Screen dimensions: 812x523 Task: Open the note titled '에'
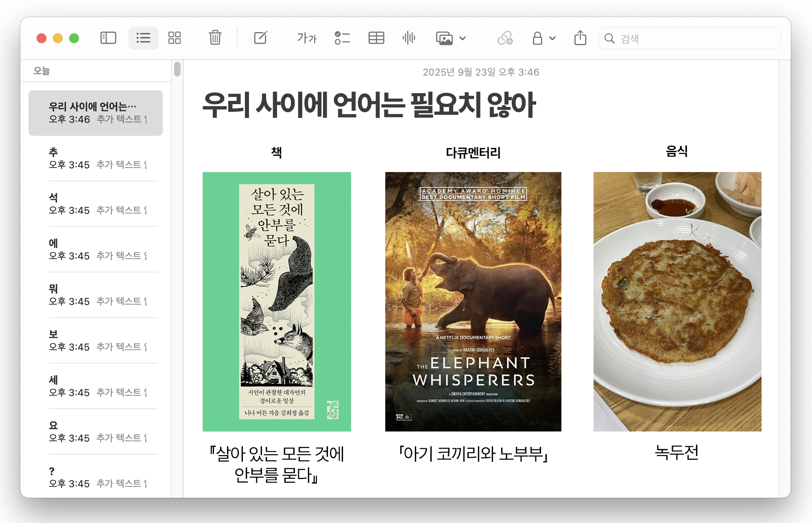click(96, 250)
